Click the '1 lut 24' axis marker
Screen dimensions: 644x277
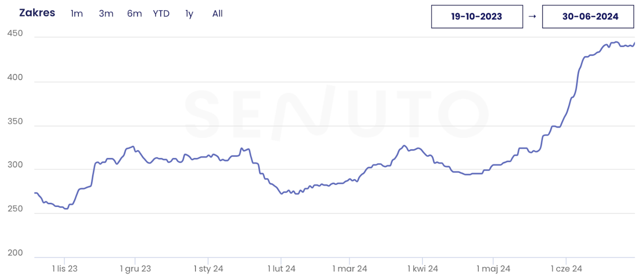coord(281,269)
